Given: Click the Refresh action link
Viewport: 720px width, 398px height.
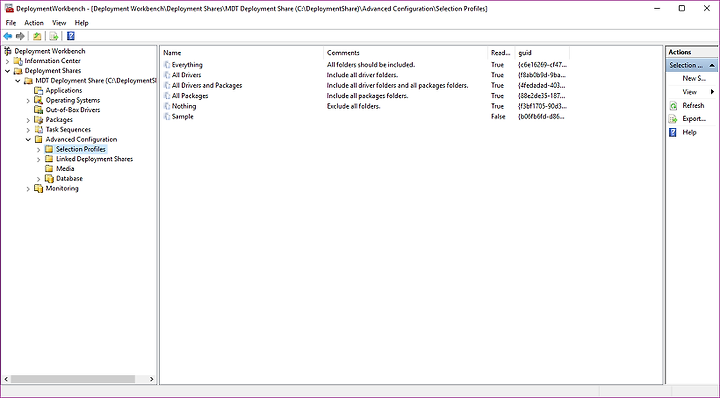Looking at the screenshot, I should point(693,106).
